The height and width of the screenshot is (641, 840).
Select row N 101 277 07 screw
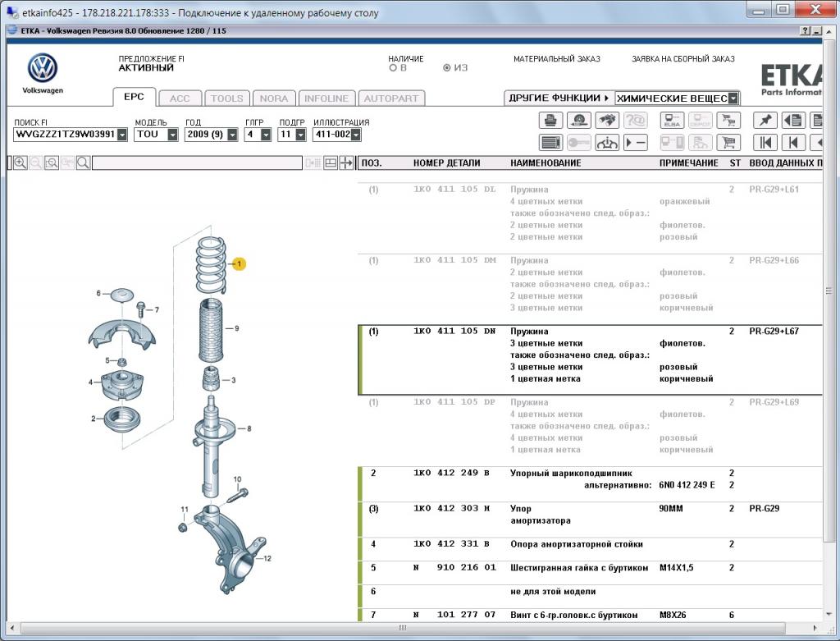coord(590,615)
